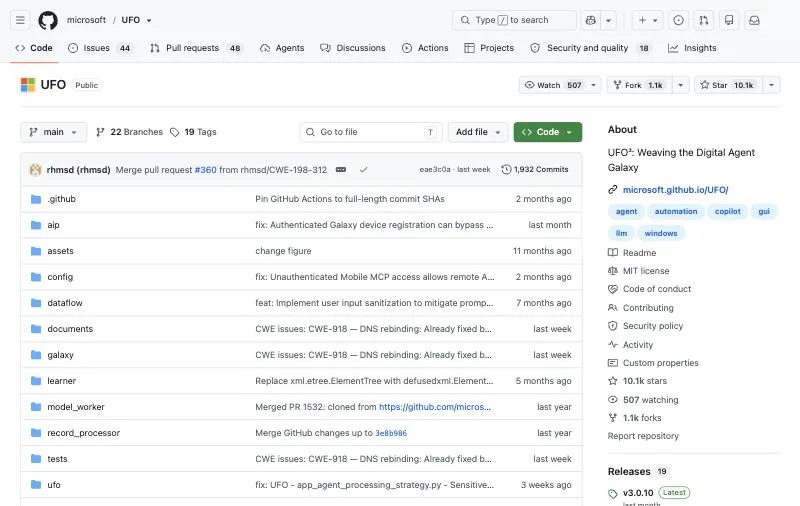Open the aip folder
800x506 pixels.
pyautogui.click(x=53, y=225)
